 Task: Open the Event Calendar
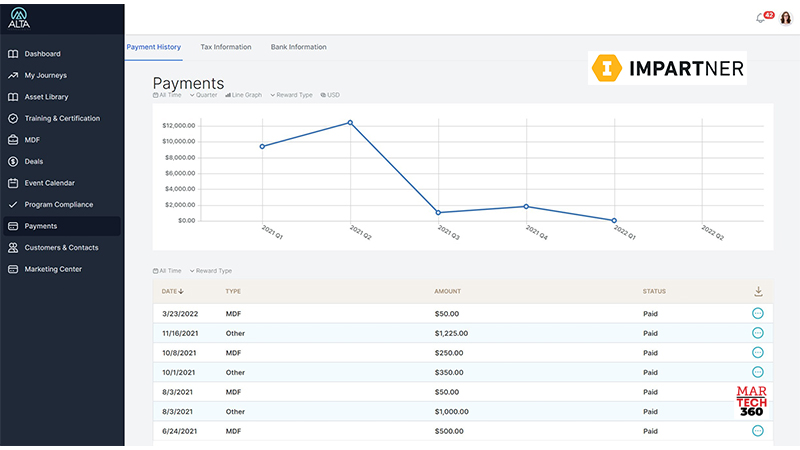(49, 183)
